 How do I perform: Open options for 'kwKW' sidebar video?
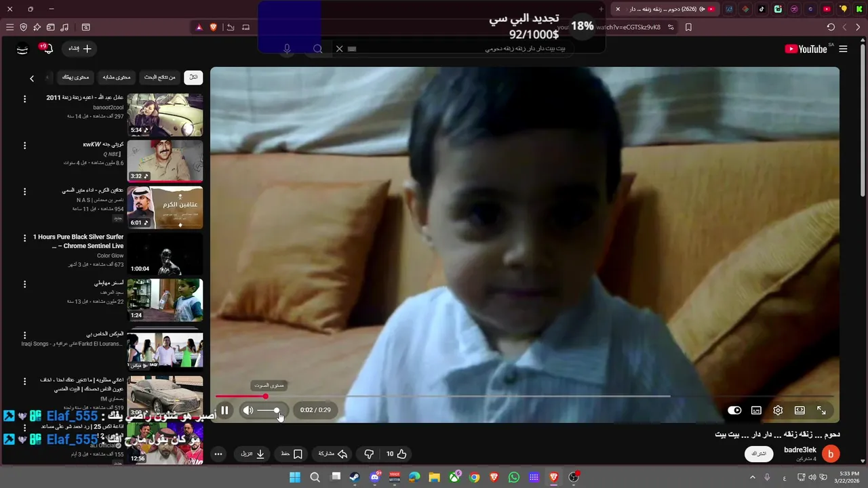coord(24,146)
